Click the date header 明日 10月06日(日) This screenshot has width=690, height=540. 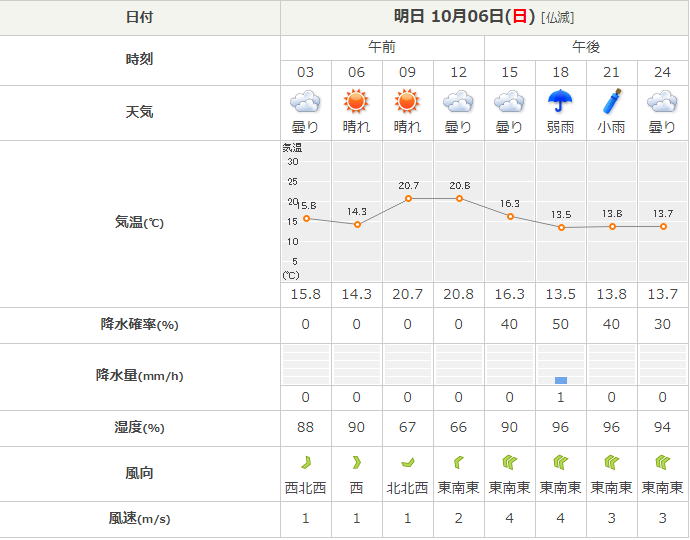tap(464, 17)
